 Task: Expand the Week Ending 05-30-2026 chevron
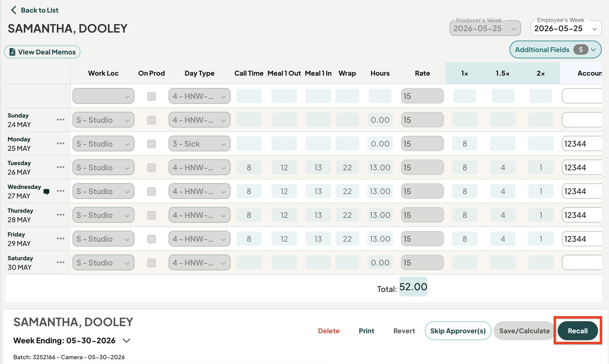coord(127,340)
